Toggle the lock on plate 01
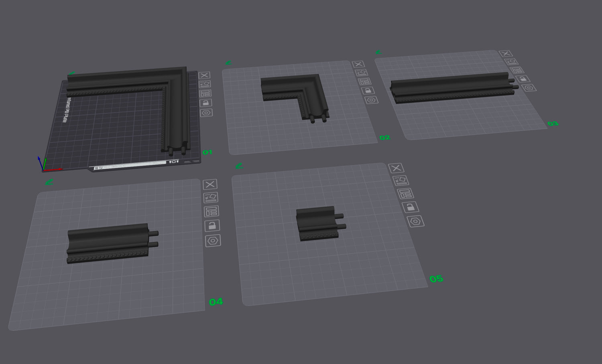The height and width of the screenshot is (364, 602). coord(205,103)
